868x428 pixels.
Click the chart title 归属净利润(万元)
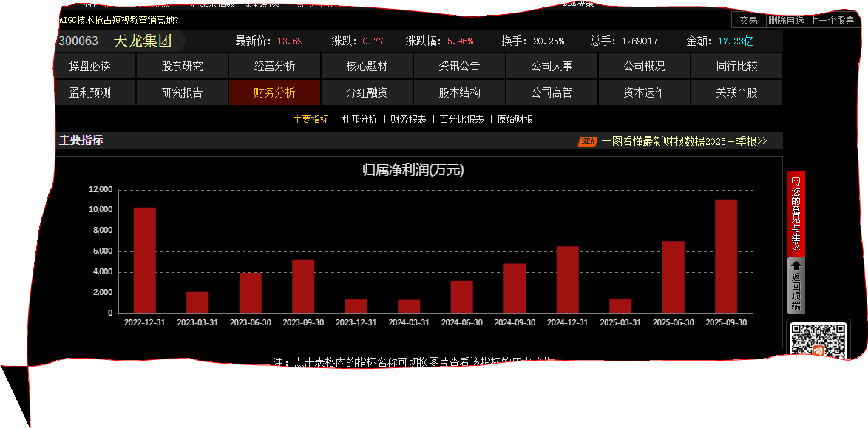pos(413,171)
